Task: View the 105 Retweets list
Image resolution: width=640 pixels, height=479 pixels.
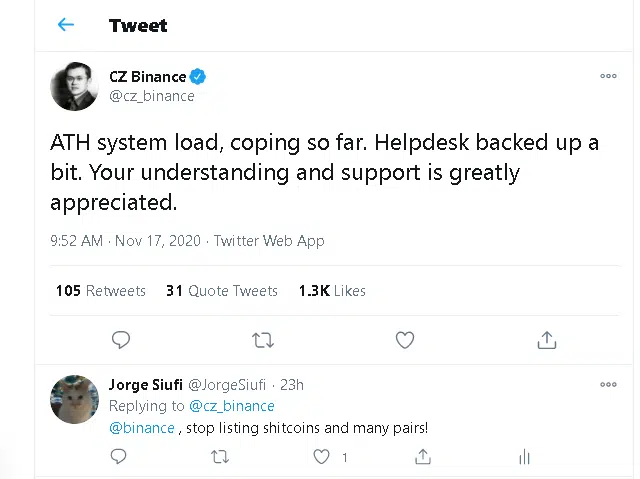Action: pyautogui.click(x=100, y=291)
